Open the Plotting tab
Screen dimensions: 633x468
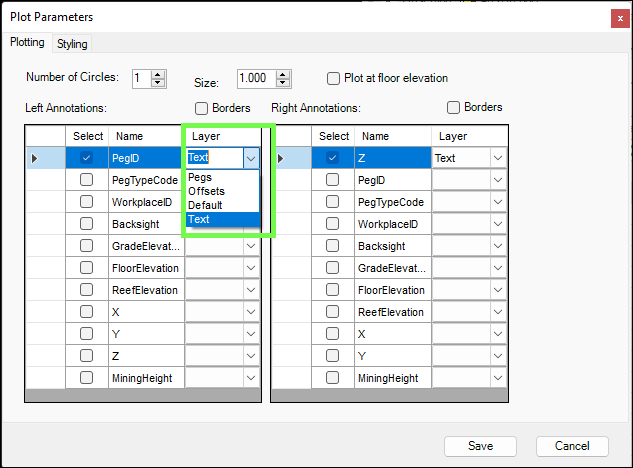[x=28, y=43]
